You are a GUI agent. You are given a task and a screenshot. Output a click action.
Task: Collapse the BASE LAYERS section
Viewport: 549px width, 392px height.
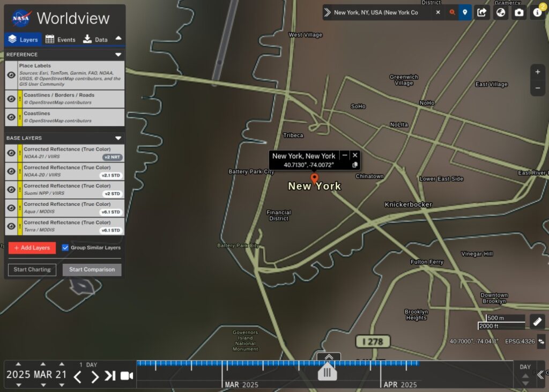[119, 138]
